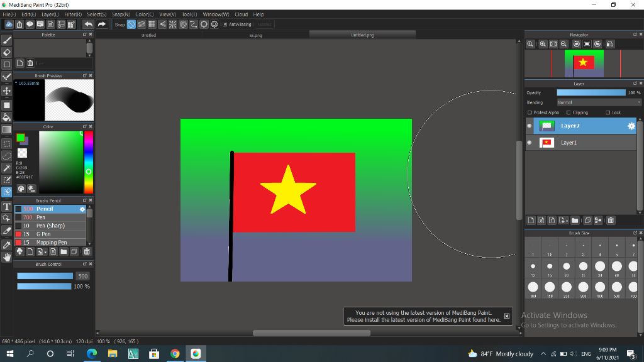
Task: Toggle the parallel lines snap guide
Action: tap(142, 25)
